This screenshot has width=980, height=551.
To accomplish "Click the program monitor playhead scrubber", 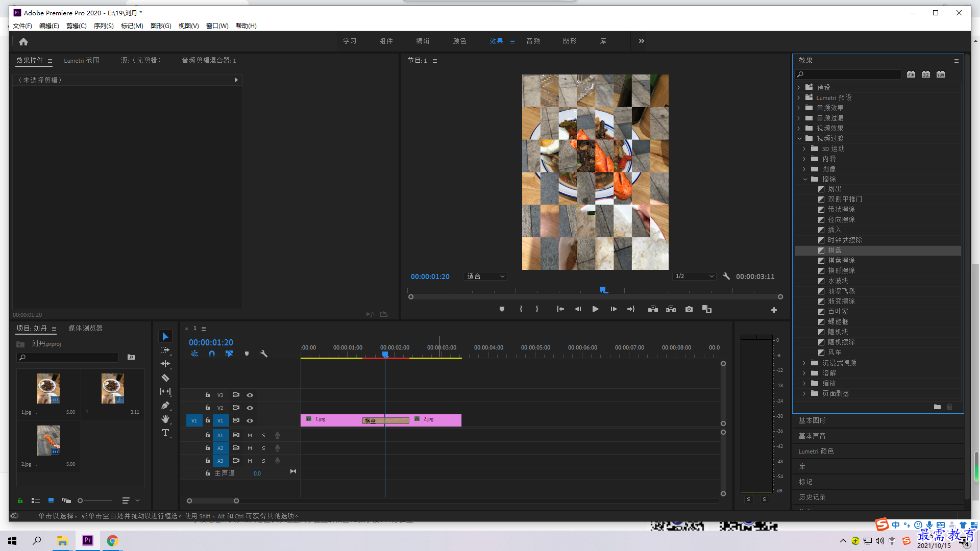I will (603, 290).
